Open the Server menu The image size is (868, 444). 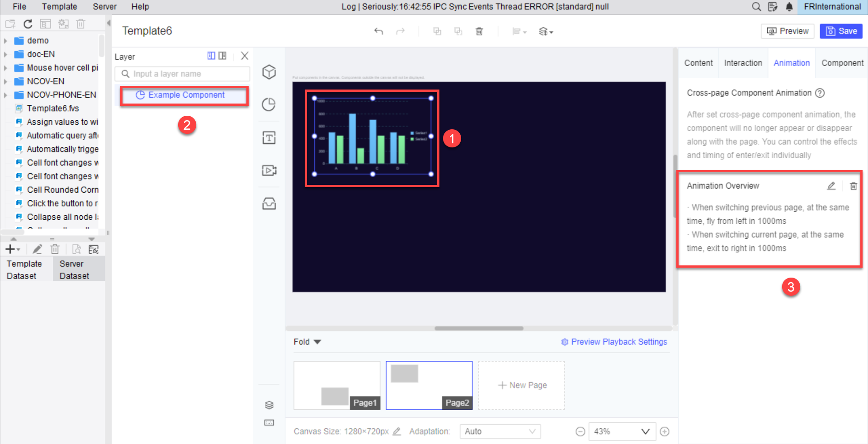104,7
